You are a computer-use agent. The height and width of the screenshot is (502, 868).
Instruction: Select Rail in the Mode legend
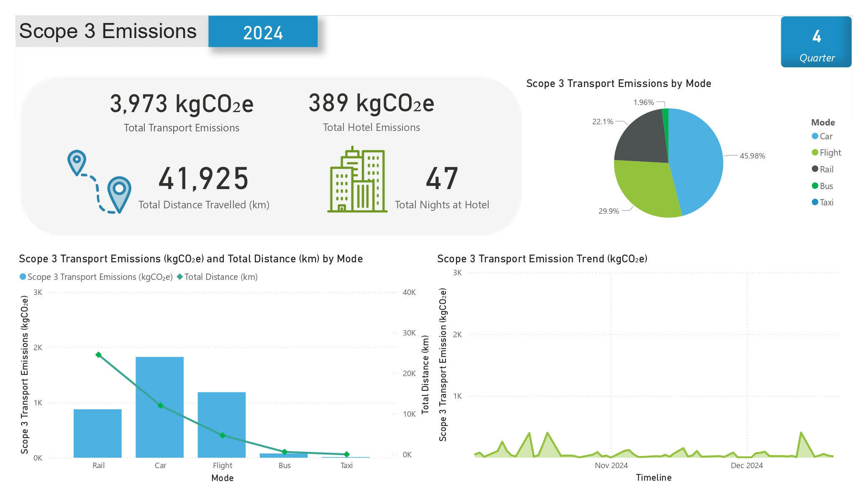[826, 169]
